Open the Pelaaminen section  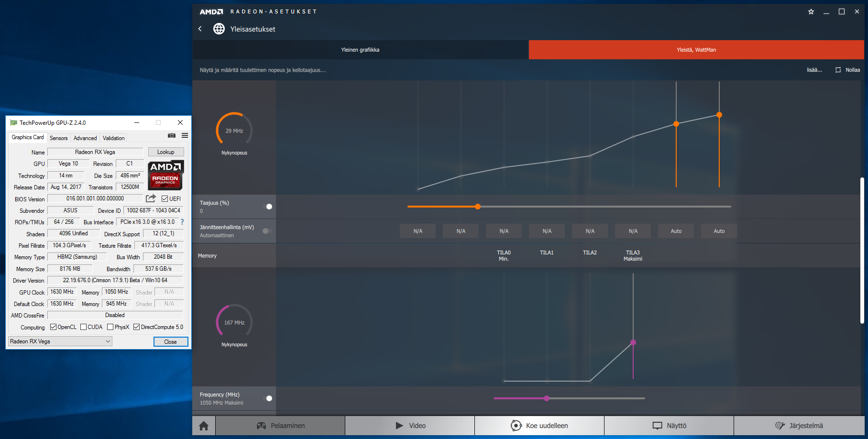coord(281,426)
